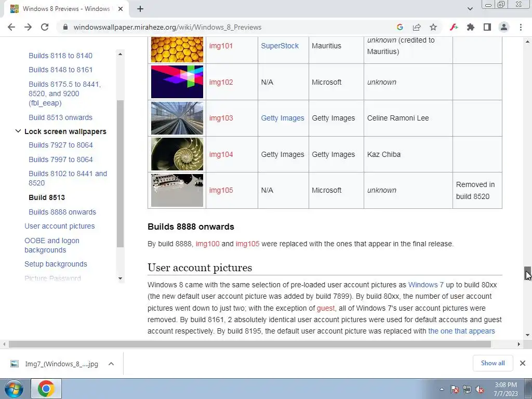The height and width of the screenshot is (399, 532).
Task: Go to Setup backgrounds section
Action: click(56, 264)
